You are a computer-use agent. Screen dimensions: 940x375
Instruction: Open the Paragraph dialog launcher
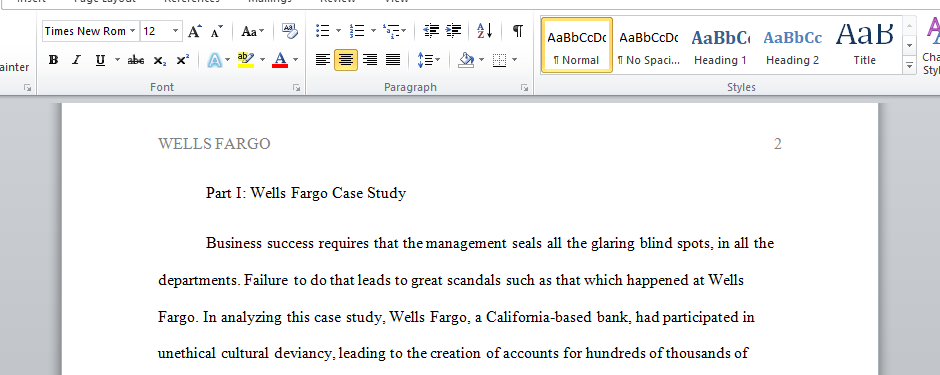coord(525,87)
